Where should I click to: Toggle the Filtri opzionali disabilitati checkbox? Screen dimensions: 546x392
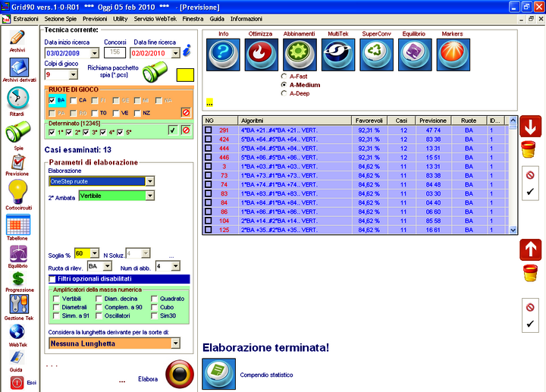(52, 279)
